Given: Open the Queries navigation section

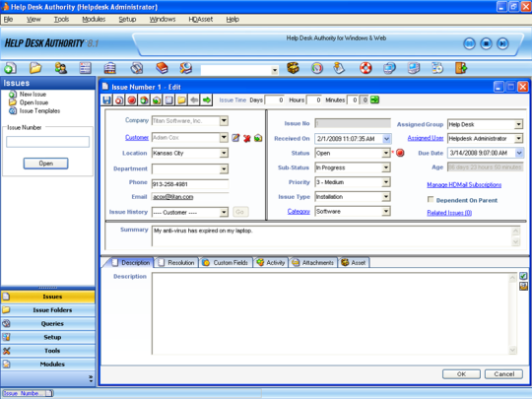Looking at the screenshot, I should [x=48, y=324].
